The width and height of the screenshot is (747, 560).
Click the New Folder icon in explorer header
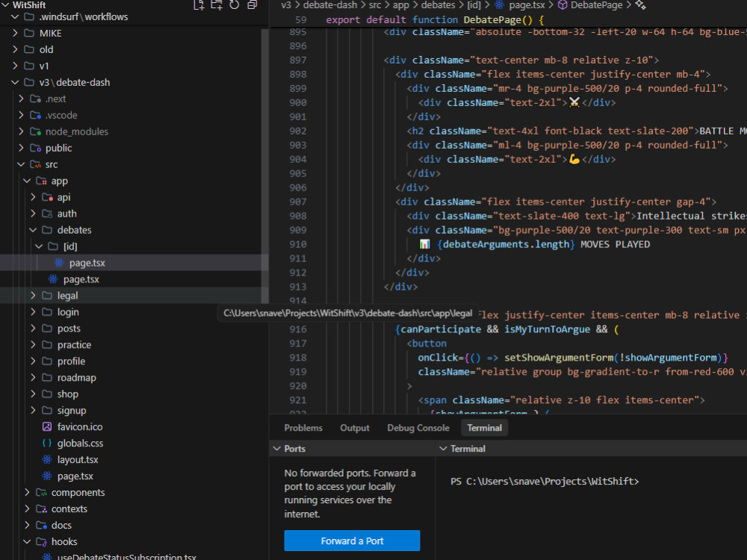pyautogui.click(x=217, y=5)
